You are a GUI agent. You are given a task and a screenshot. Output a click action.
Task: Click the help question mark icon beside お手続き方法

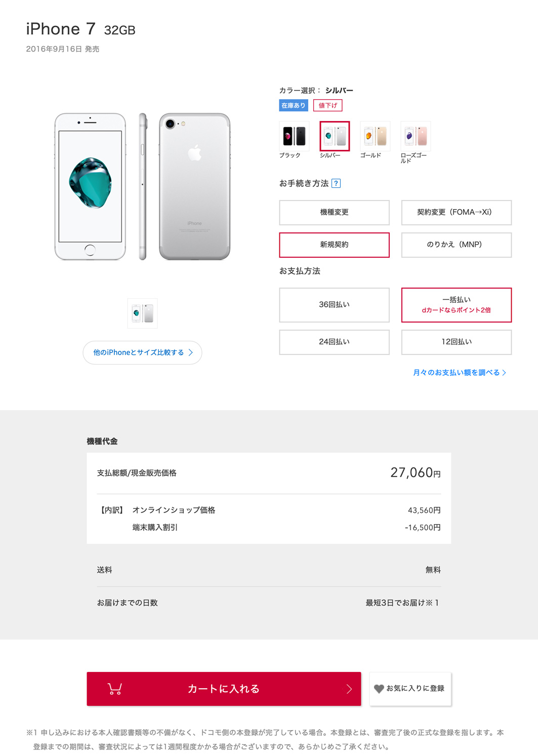point(336,183)
